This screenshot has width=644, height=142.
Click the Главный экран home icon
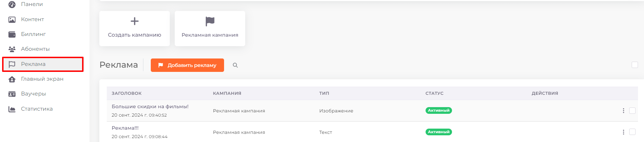coord(12,79)
